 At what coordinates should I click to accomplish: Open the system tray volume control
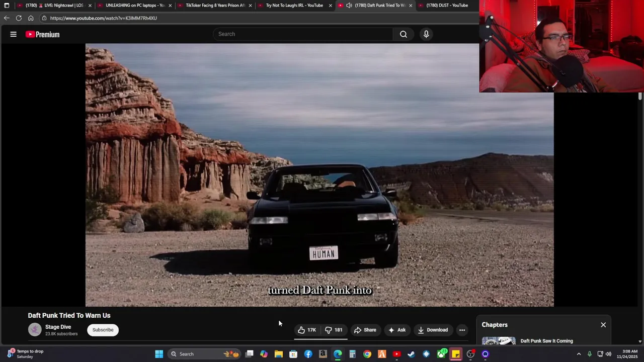(608, 354)
